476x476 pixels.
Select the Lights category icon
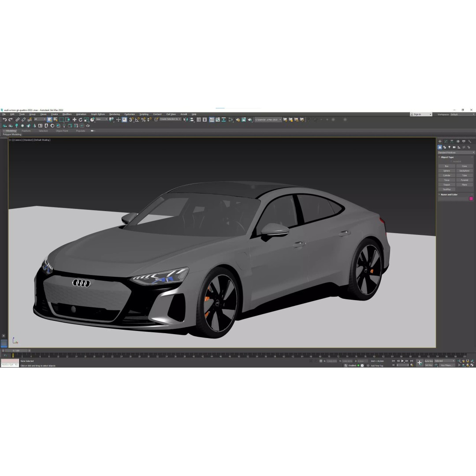tap(449, 147)
